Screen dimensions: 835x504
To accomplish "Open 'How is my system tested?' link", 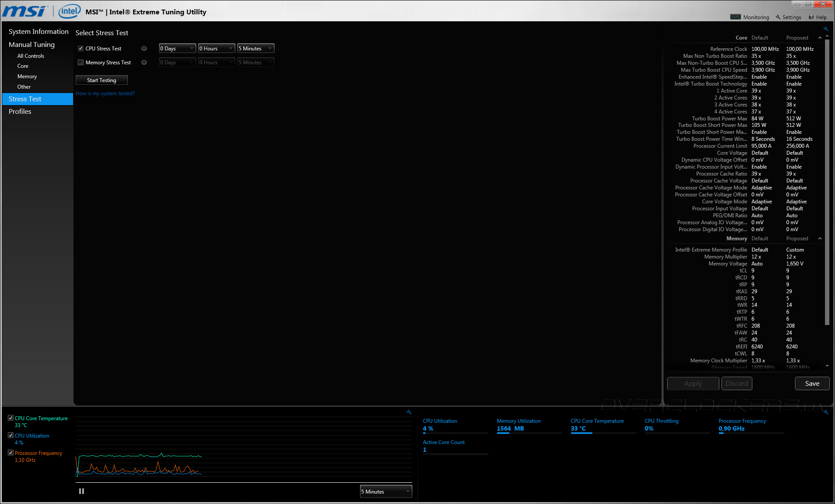I will pyautogui.click(x=105, y=93).
